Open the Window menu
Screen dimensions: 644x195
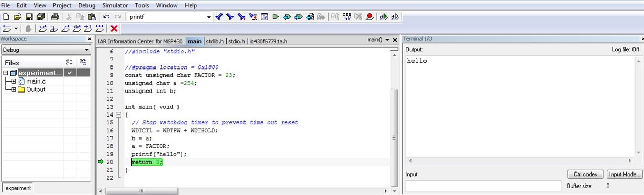point(166,5)
